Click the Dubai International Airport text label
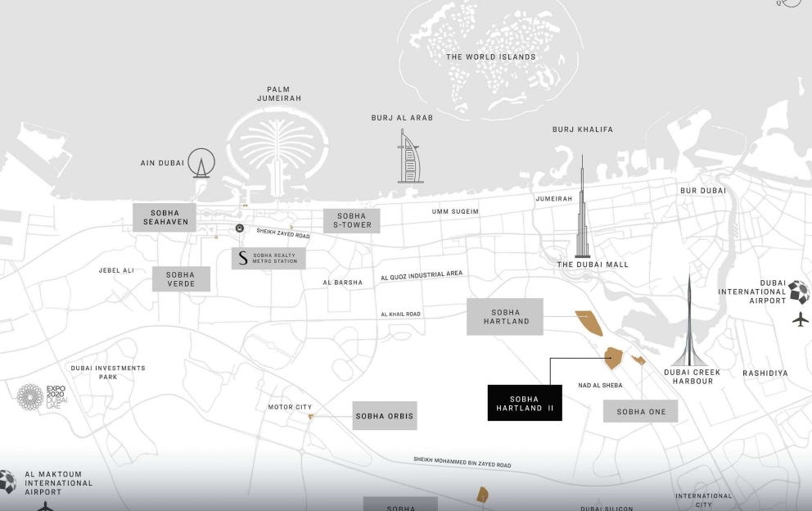 tap(752, 292)
